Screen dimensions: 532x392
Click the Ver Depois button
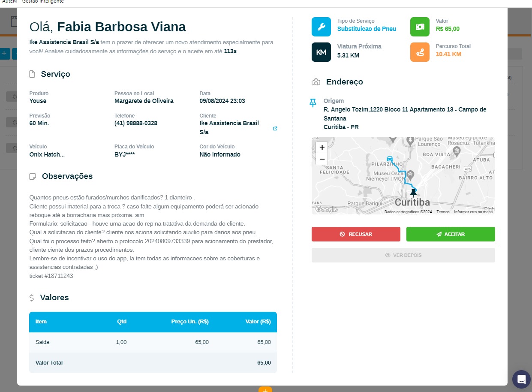click(403, 255)
